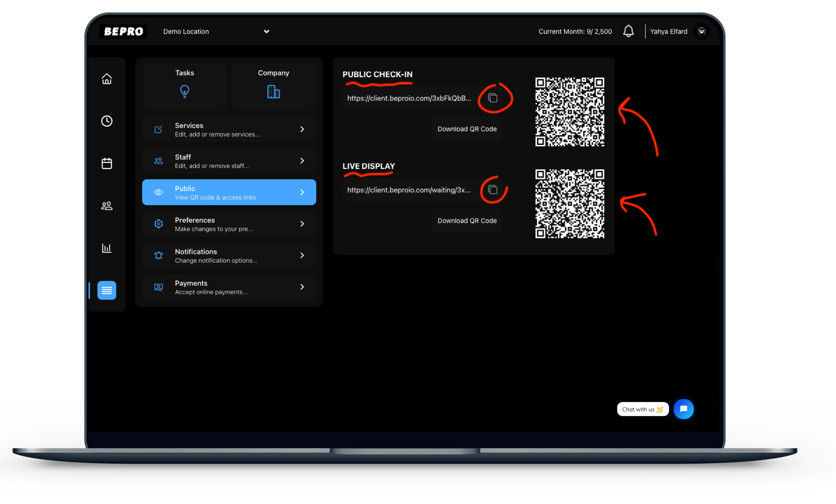Screen dimensions: 836x504
Task: Click the Yahya Elfard user name
Action: pos(669,31)
